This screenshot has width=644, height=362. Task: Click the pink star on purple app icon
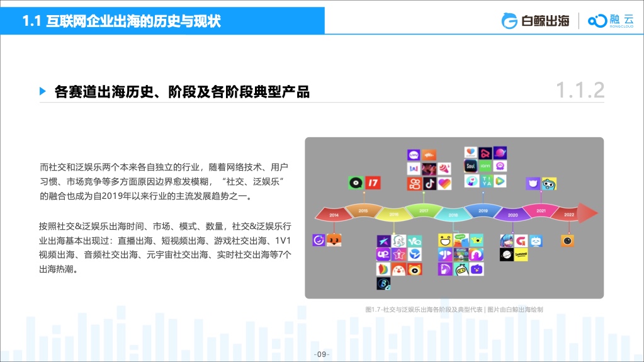[x=399, y=254]
